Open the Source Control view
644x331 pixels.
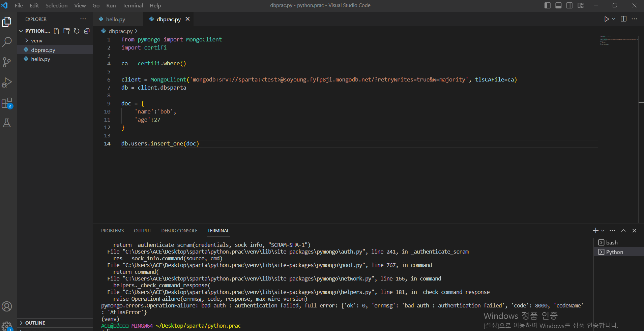[x=7, y=62]
